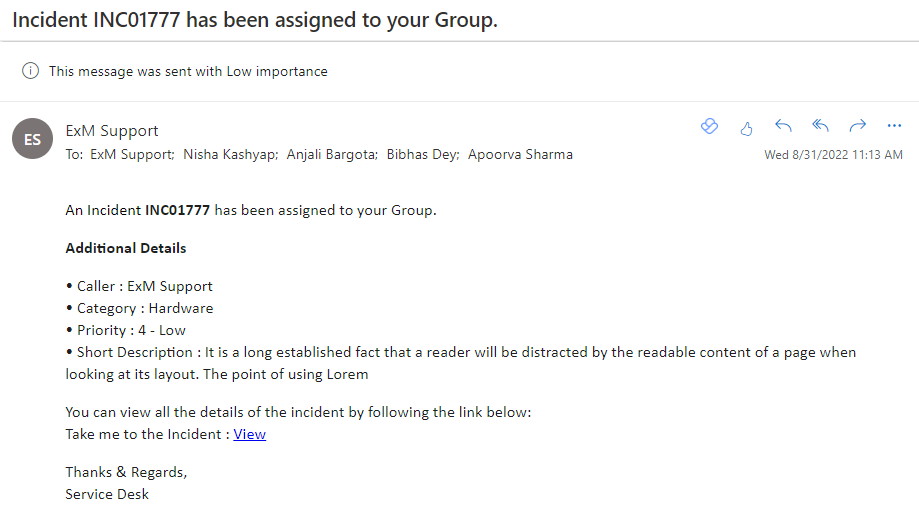
Task: Click the Wed 8/31/2022 11:13 AM timestamp
Action: coord(833,155)
